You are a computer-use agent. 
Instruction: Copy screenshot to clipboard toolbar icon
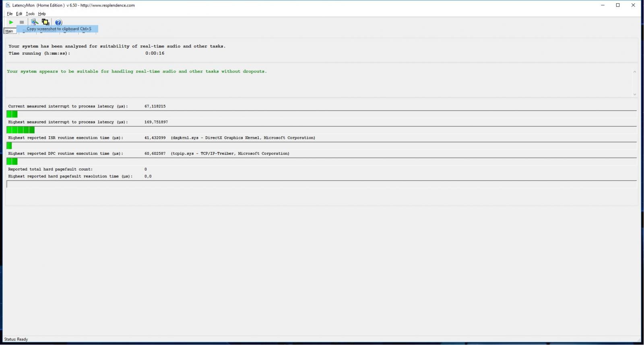click(45, 22)
